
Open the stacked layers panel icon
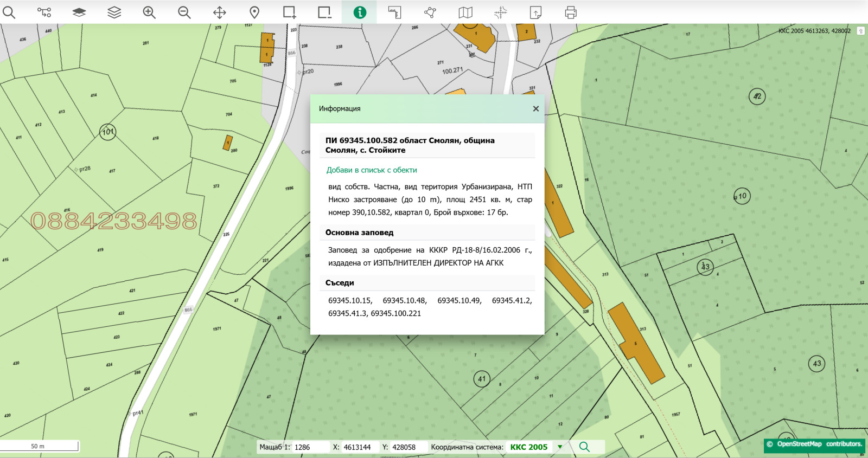pos(114,12)
